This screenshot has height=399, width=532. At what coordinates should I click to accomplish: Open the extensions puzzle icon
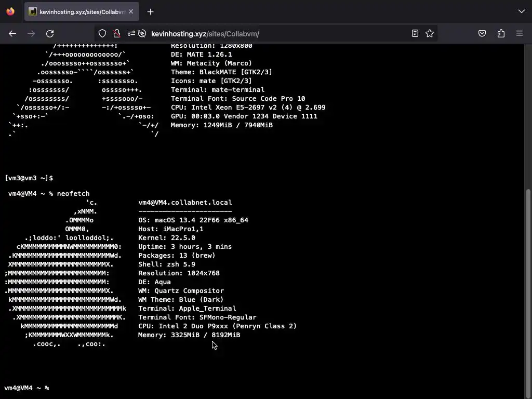click(x=501, y=33)
